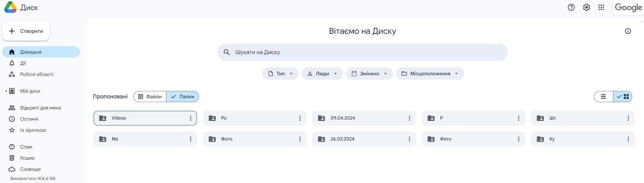Open the Google apps grid icon

tap(601, 7)
